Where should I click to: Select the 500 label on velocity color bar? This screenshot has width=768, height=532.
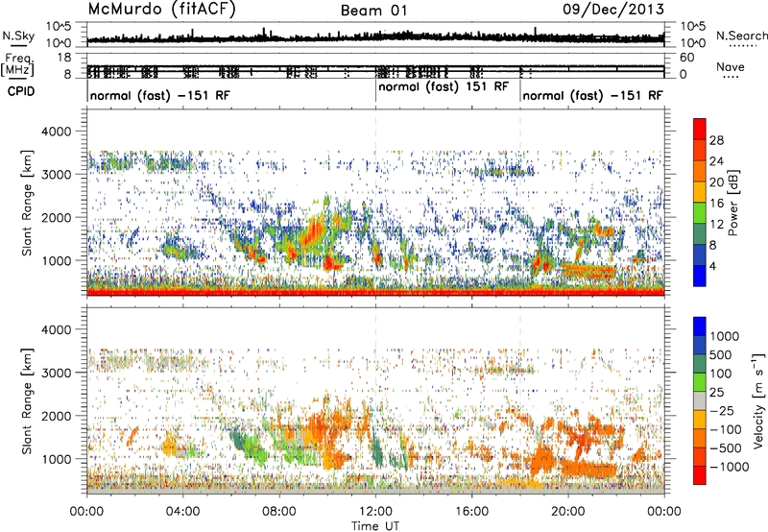pyautogui.click(x=721, y=354)
